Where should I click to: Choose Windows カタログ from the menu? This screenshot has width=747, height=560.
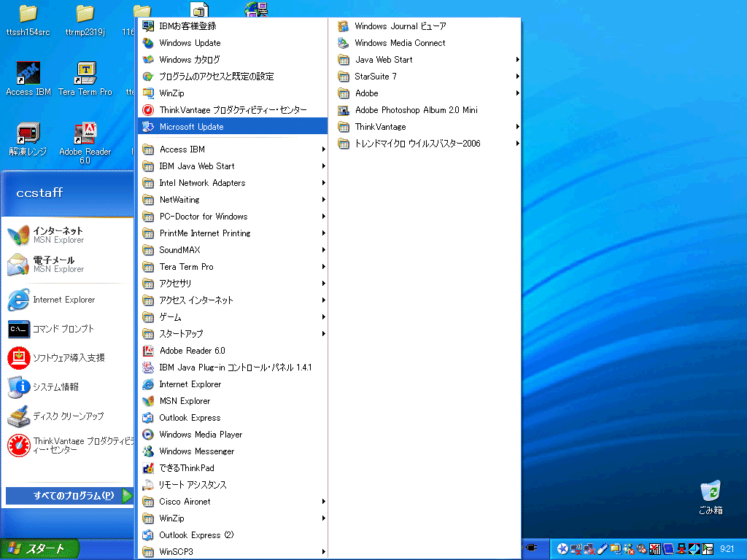point(233,60)
